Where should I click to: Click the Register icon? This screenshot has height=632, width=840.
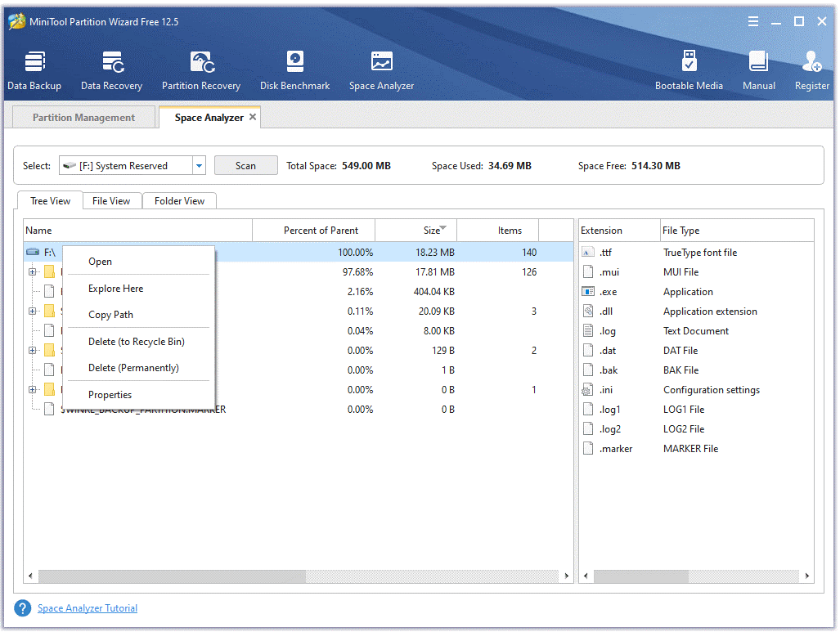tap(811, 69)
